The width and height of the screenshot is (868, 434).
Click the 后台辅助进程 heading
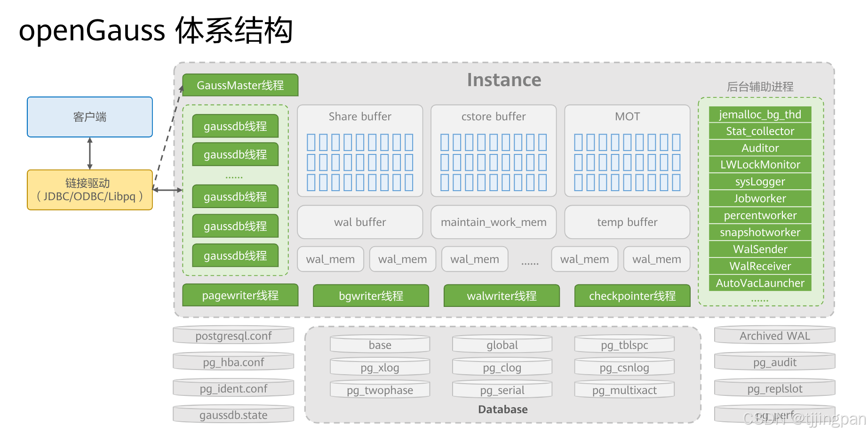point(760,87)
